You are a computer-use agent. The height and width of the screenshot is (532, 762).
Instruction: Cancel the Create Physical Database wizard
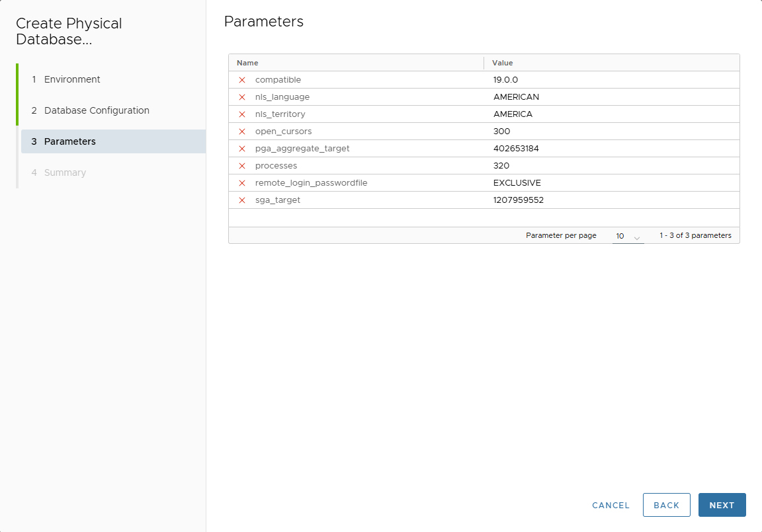[x=610, y=505]
